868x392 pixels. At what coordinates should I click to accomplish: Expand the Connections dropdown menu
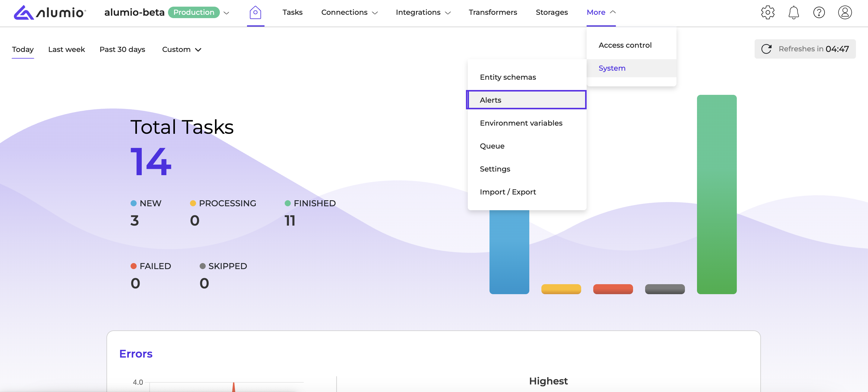[350, 12]
